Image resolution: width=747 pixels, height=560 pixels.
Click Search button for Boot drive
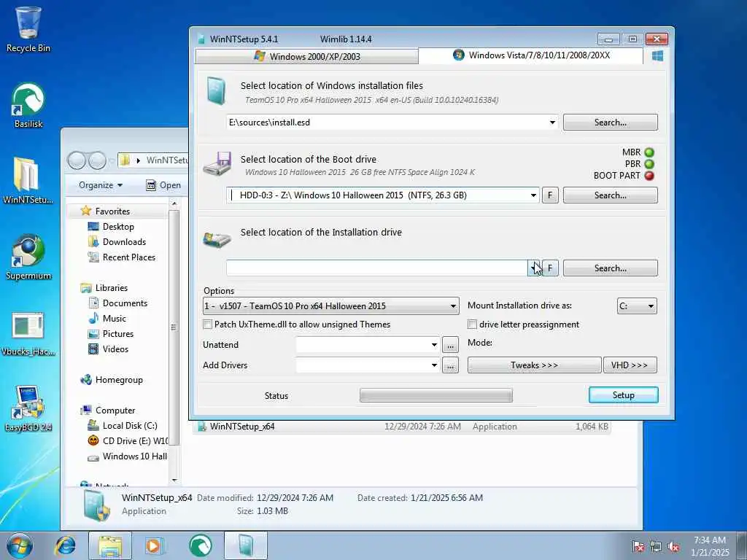pos(611,195)
